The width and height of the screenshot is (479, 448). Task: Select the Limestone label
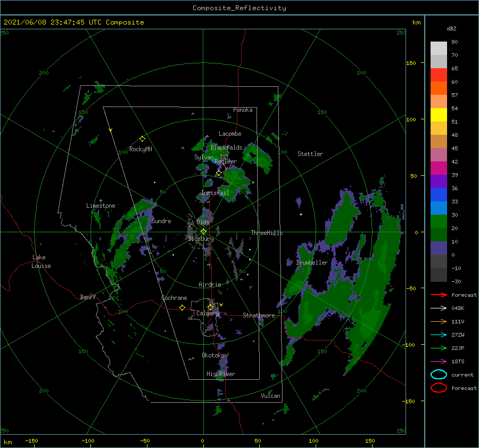coord(101,206)
